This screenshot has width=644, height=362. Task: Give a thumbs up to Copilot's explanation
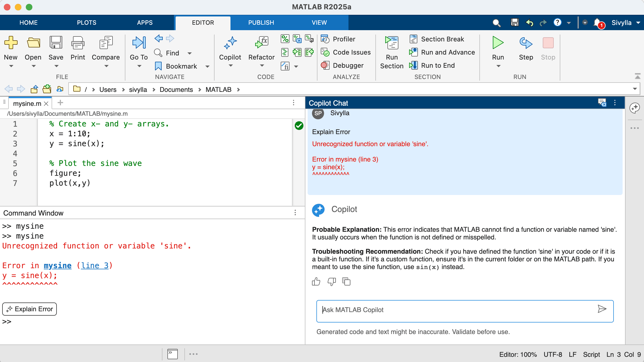click(316, 282)
